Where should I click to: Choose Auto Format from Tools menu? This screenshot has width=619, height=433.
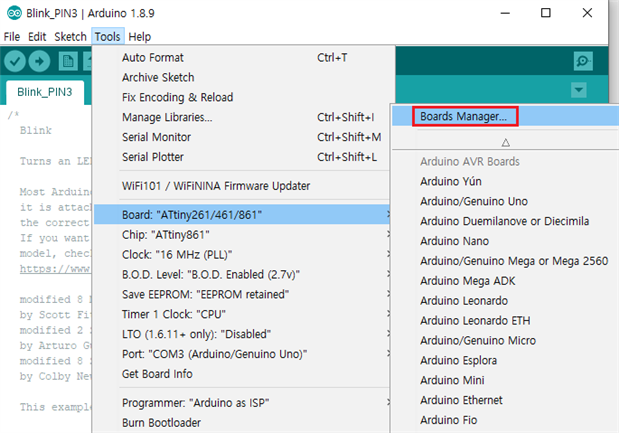pos(242,58)
